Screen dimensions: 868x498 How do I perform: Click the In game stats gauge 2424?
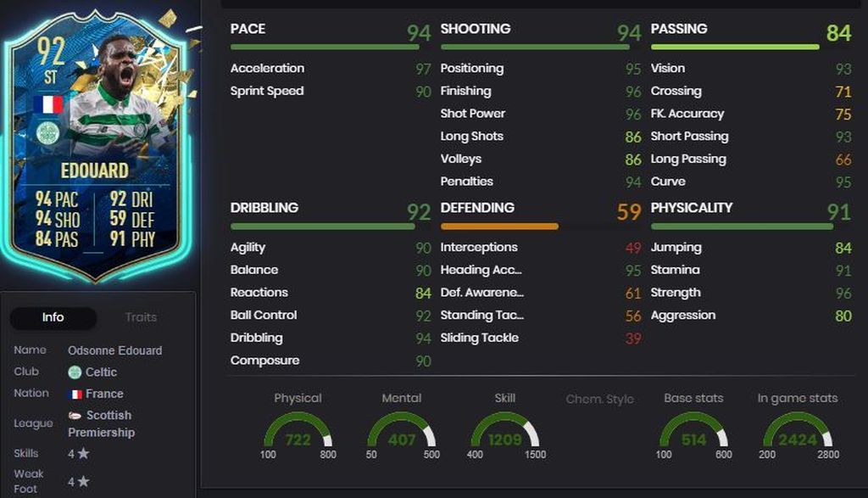click(x=798, y=430)
